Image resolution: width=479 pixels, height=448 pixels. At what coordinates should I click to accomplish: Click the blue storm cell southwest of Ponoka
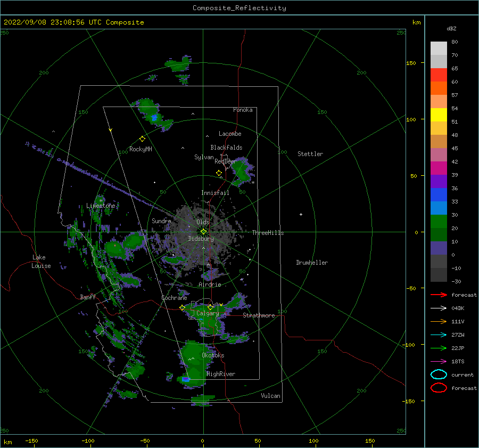(x=154, y=118)
